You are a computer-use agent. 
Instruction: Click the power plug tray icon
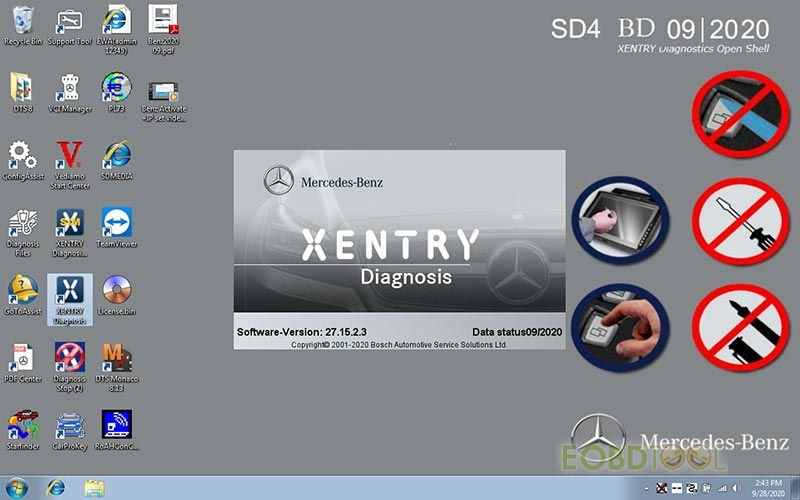click(707, 488)
